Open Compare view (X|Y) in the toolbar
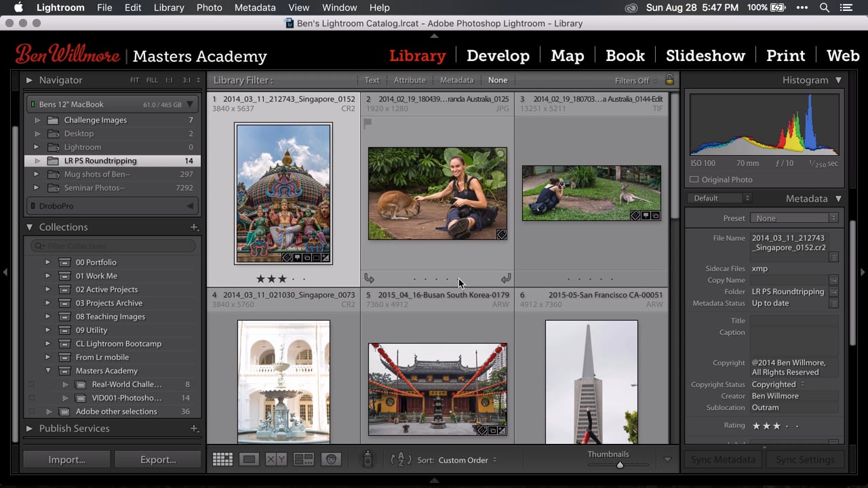The image size is (868, 488). 276,460
